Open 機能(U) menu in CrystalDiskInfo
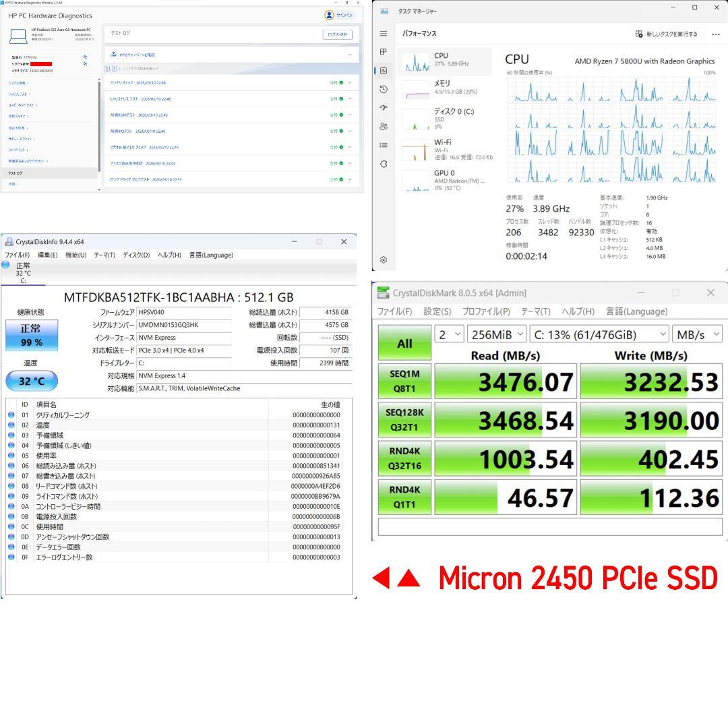728x728 pixels. point(75,255)
